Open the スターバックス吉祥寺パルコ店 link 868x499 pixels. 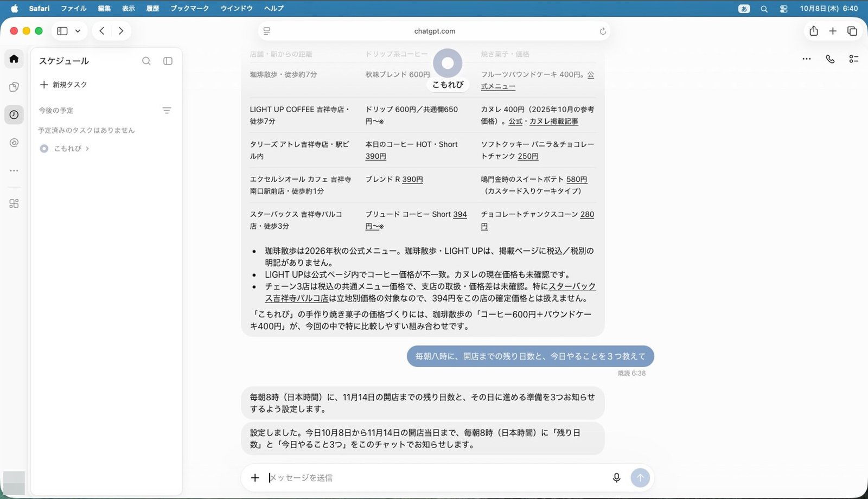tap(430, 292)
